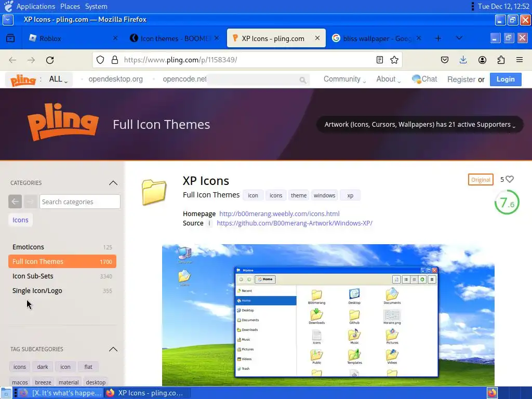This screenshot has height=399, width=532.
Task: Collapse the Categories section chevron
Action: [x=113, y=183]
